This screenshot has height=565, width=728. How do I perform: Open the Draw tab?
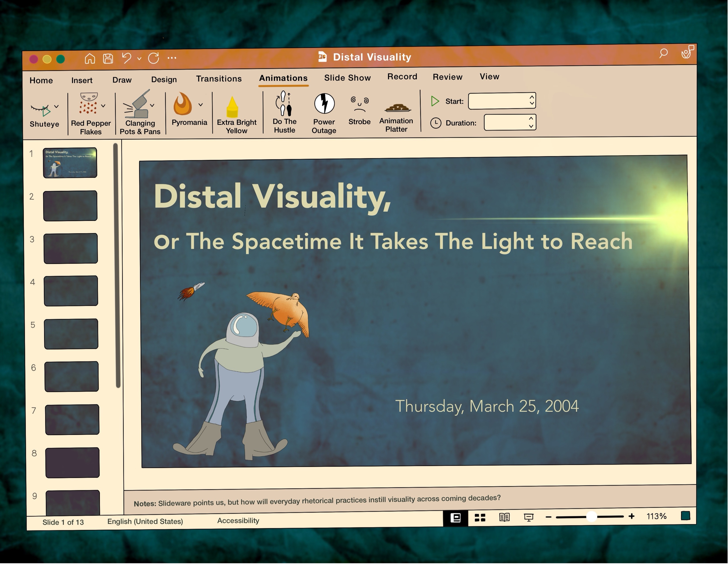coord(122,80)
